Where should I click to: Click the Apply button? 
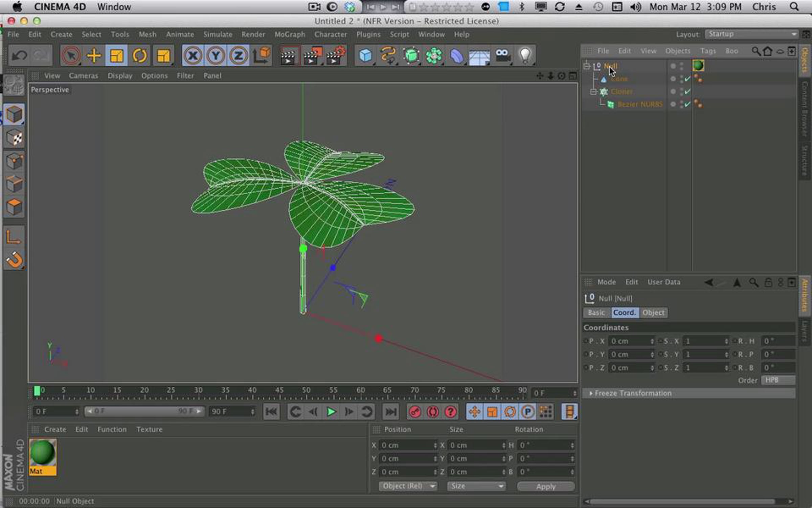(546, 486)
